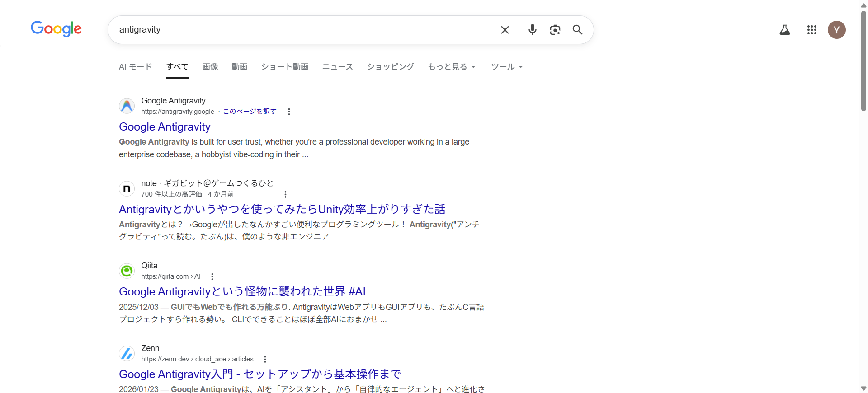The width and height of the screenshot is (868, 393).
Task: Open Google Lens image search icon
Action: (555, 30)
